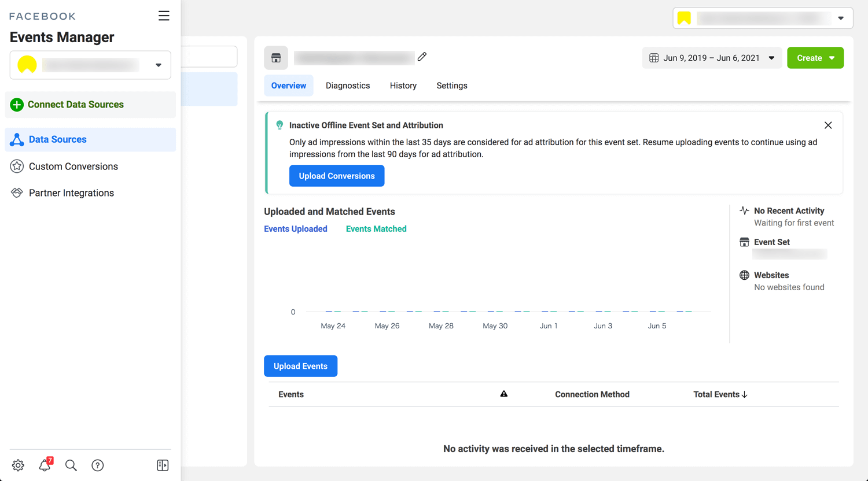Open notifications bell with 7 badge

tap(45, 465)
